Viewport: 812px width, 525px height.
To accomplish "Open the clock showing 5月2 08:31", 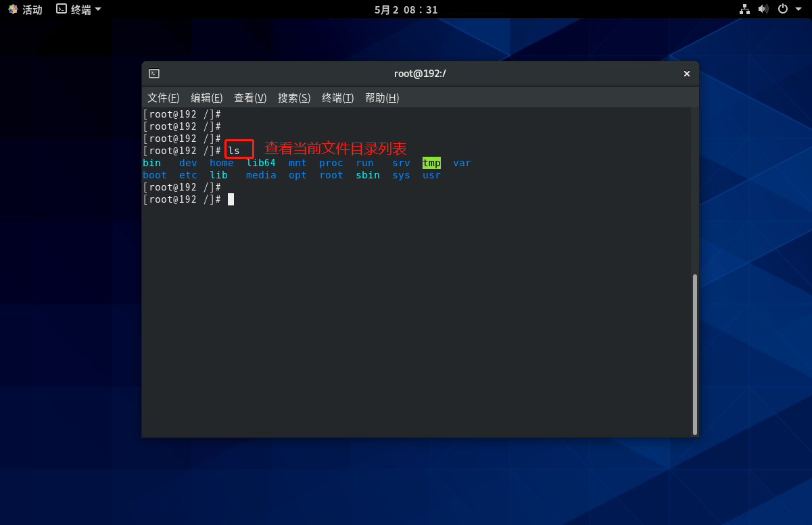I will click(x=406, y=9).
